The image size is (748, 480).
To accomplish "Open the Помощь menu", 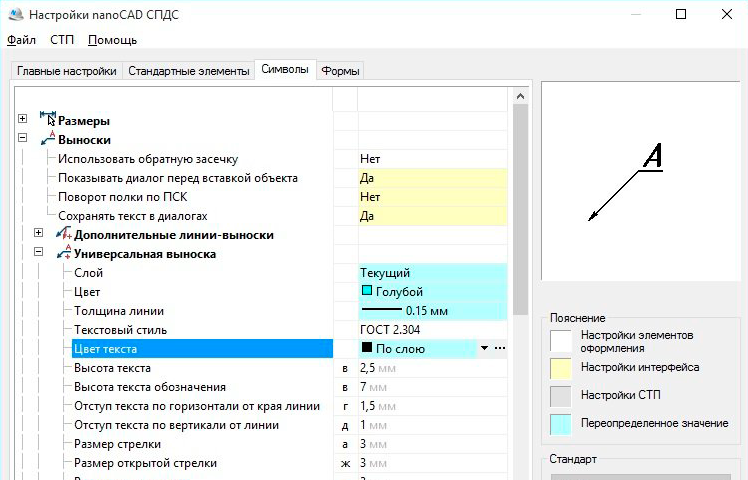I will 113,40.
